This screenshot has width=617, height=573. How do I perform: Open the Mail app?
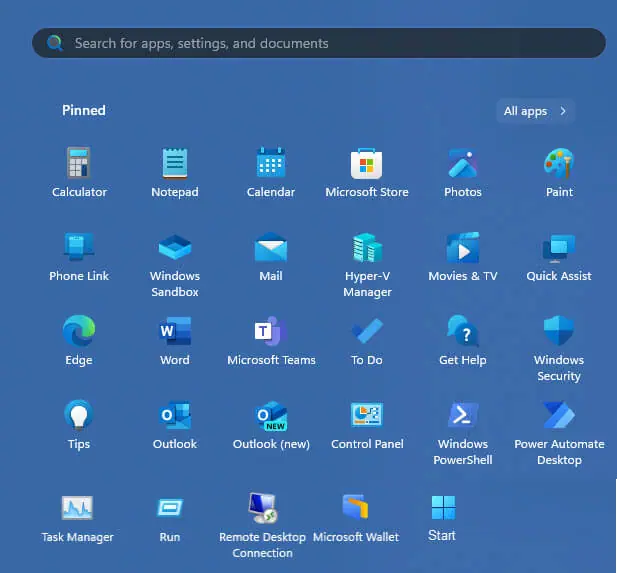point(271,256)
